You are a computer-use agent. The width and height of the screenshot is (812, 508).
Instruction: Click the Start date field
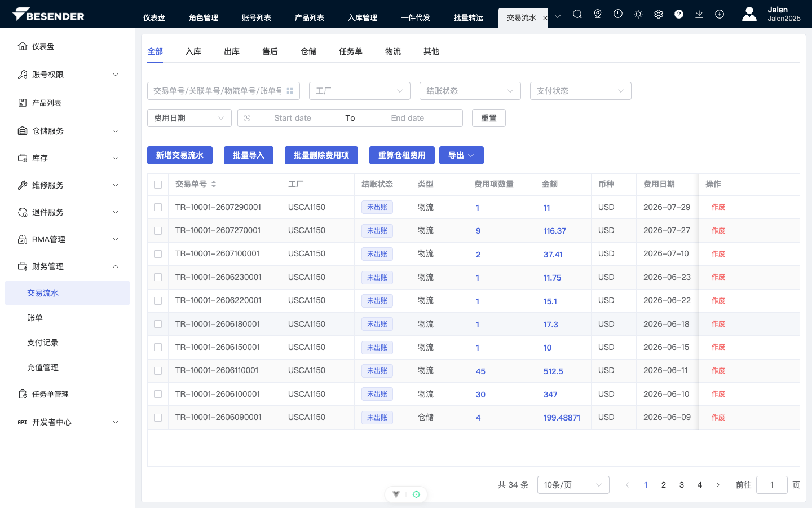293,118
